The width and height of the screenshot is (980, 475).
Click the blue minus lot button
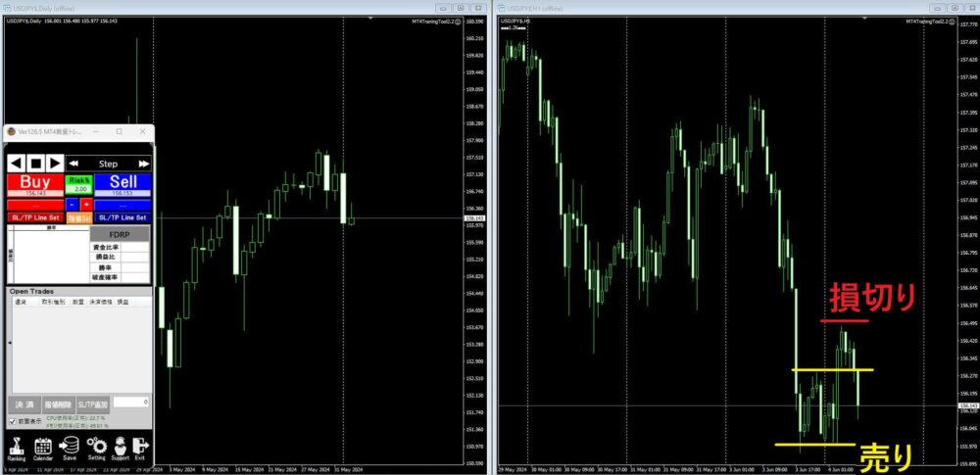pyautogui.click(x=73, y=205)
